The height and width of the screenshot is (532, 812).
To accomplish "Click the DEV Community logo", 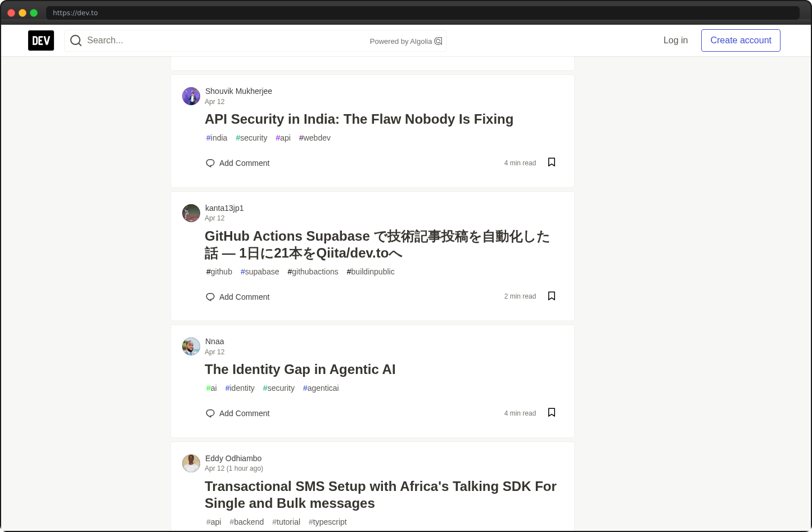I will point(40,40).
